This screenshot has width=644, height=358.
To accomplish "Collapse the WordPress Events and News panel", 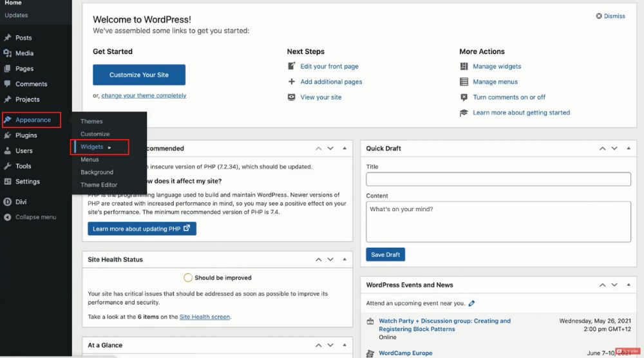I will [x=629, y=285].
